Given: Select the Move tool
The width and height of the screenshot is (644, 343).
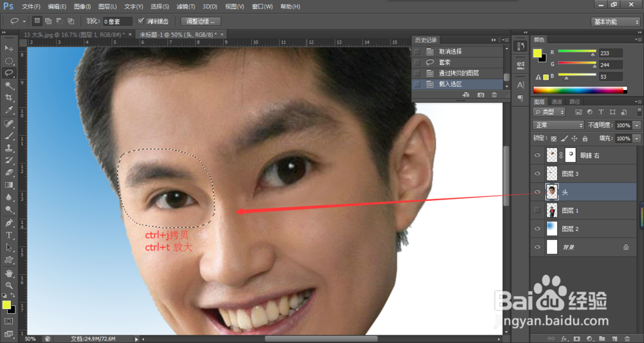Looking at the screenshot, I should (x=8, y=48).
